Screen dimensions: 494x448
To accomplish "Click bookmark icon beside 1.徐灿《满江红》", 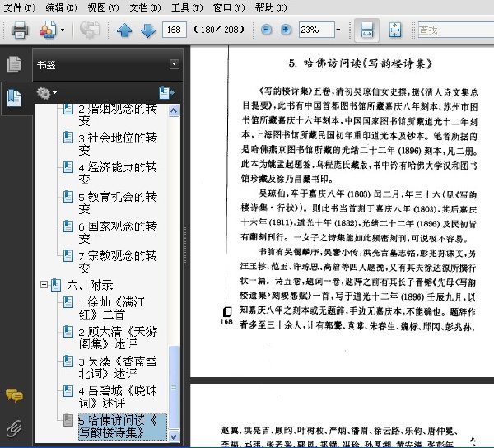I will click(68, 302).
